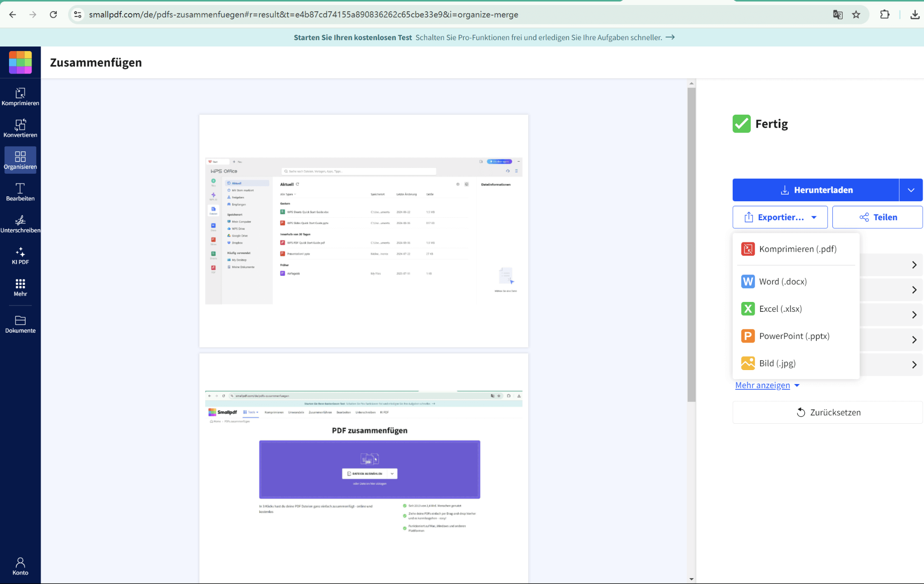Open the Mehr tools grid
Viewport: 924px width, 584px height.
20,287
